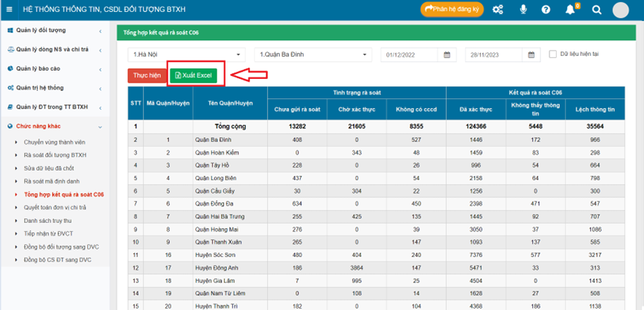Toggle the 'Dữ liệu hiện tại' checkbox
The image size is (644, 310).
[x=552, y=54]
